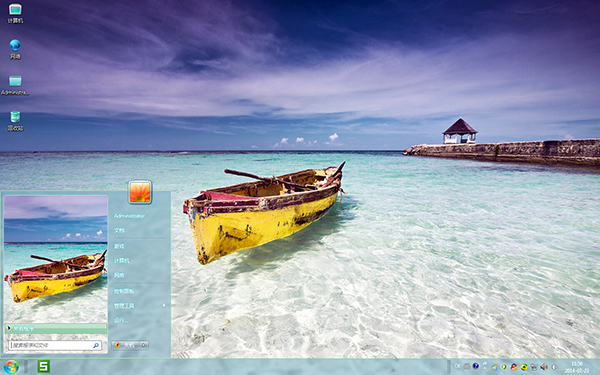This screenshot has height=375, width=600.
Task: Click the keyboard input tray icon
Action: [467, 366]
